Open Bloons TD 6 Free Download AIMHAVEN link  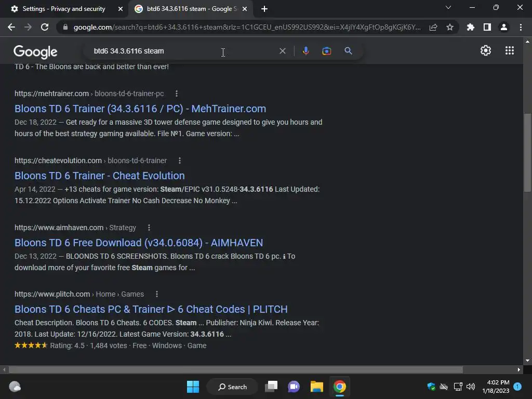[x=138, y=243]
